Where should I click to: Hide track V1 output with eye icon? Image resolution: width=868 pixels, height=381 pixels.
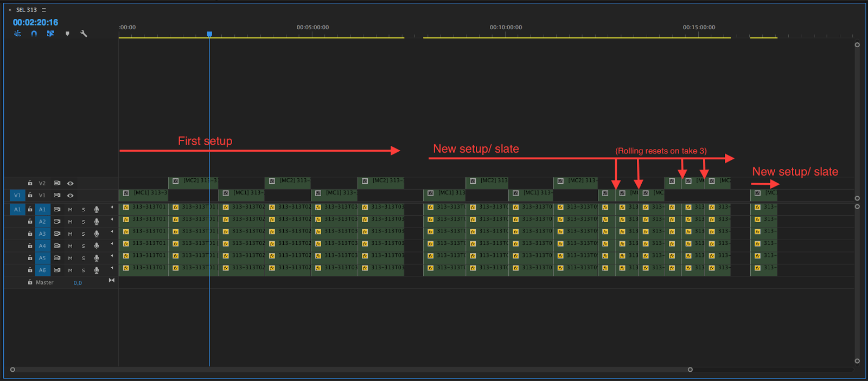tap(70, 195)
